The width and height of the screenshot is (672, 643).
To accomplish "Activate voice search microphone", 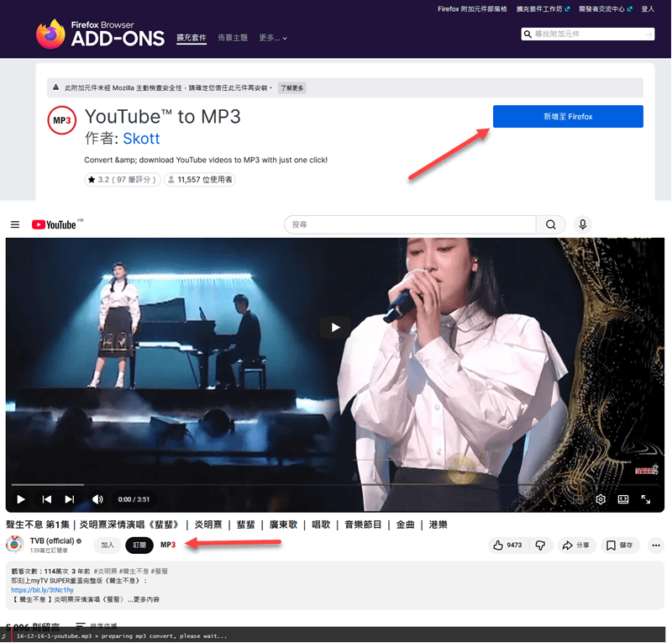I will coord(582,224).
